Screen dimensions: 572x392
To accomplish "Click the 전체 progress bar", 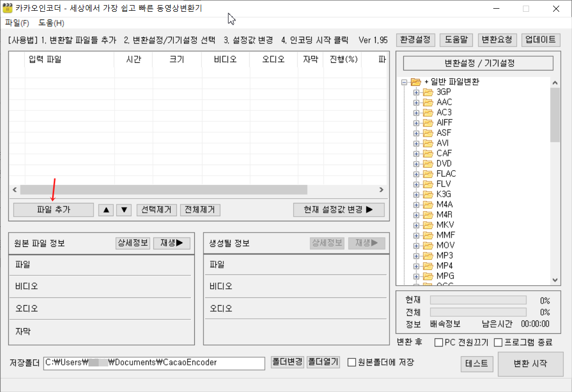I will pyautogui.click(x=478, y=312).
